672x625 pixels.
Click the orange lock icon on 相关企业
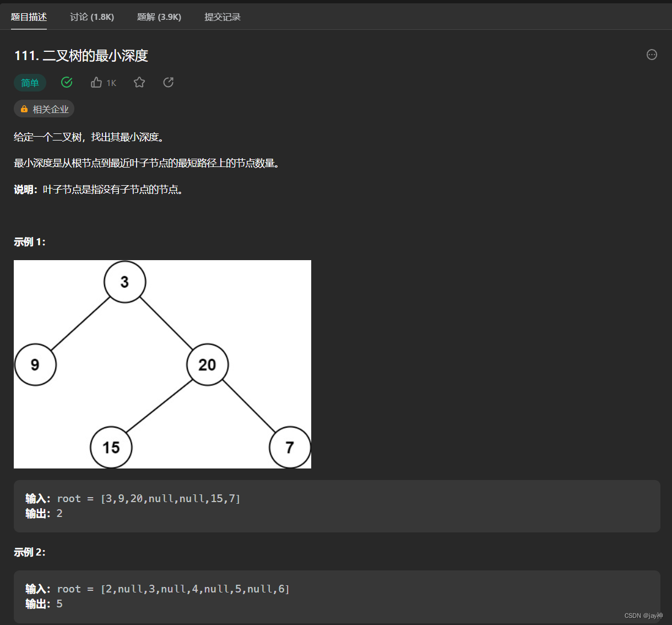coord(24,109)
